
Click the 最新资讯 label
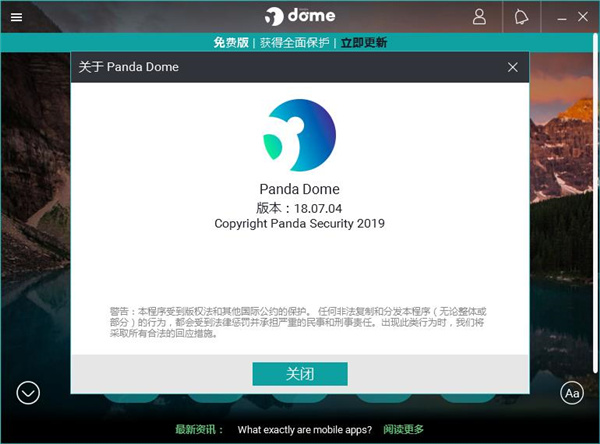[x=199, y=429]
